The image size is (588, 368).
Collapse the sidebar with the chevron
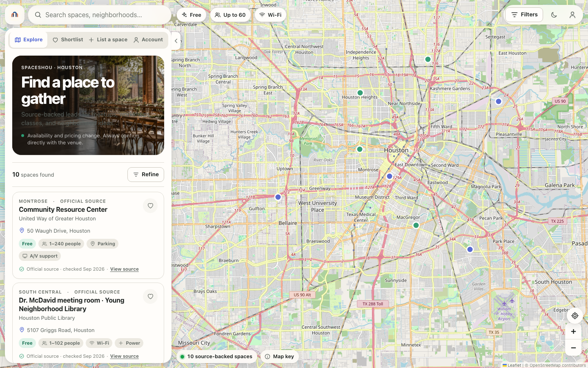coord(176,41)
